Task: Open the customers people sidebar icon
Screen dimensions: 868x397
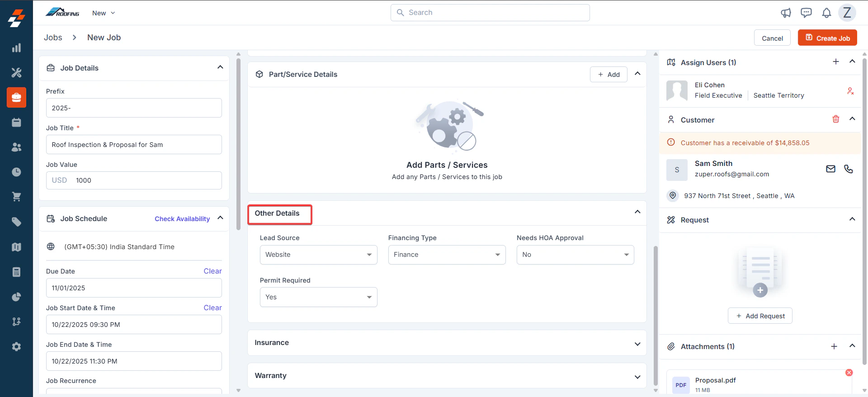Action: click(x=16, y=147)
